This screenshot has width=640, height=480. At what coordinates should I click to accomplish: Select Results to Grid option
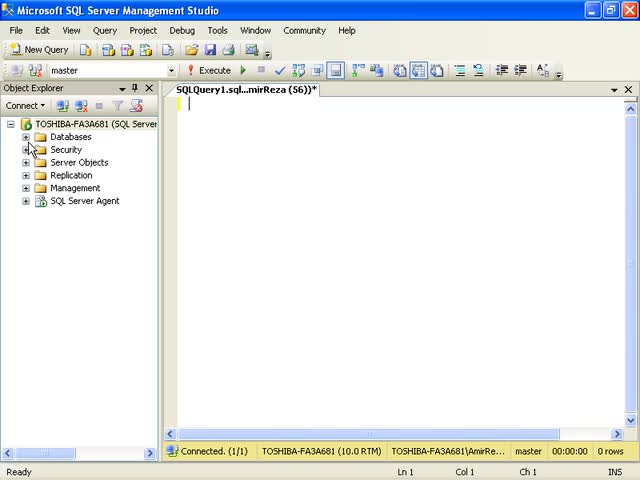coord(418,71)
